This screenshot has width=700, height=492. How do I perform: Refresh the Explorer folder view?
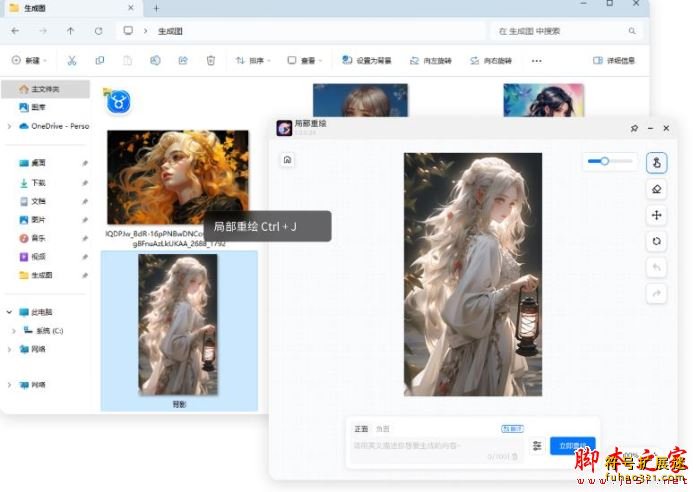click(x=99, y=31)
